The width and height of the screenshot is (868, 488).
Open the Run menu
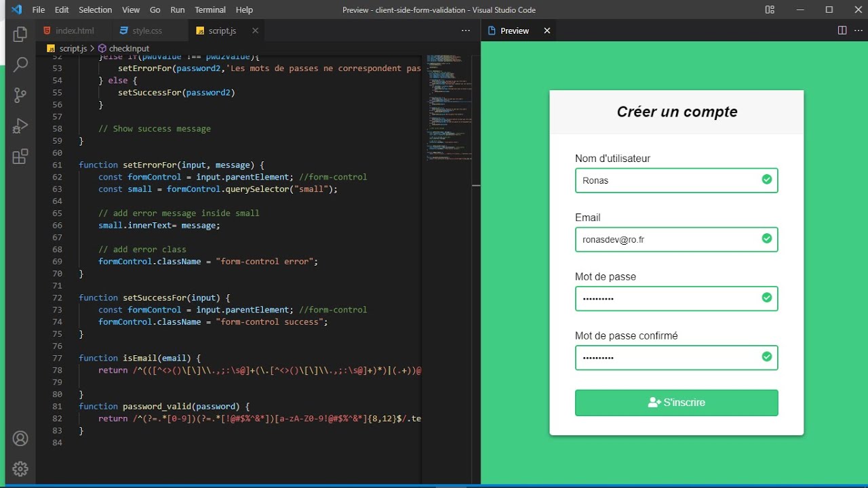click(x=178, y=9)
